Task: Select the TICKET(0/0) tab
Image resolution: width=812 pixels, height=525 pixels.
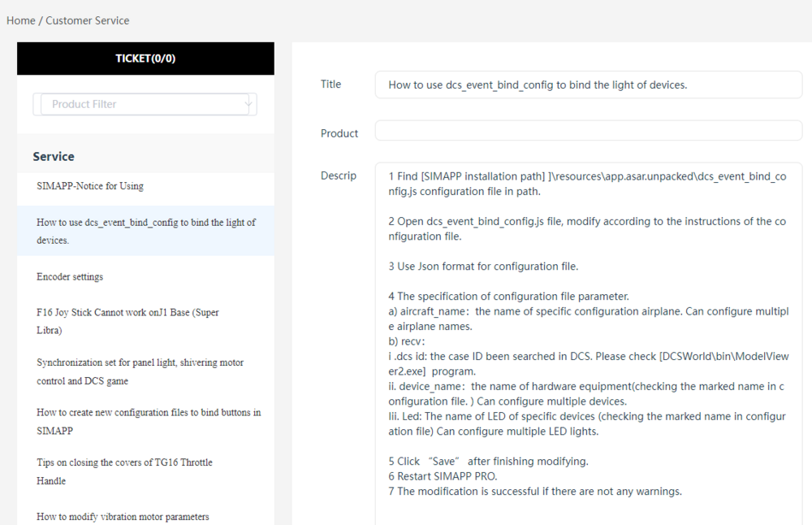Action: click(145, 59)
